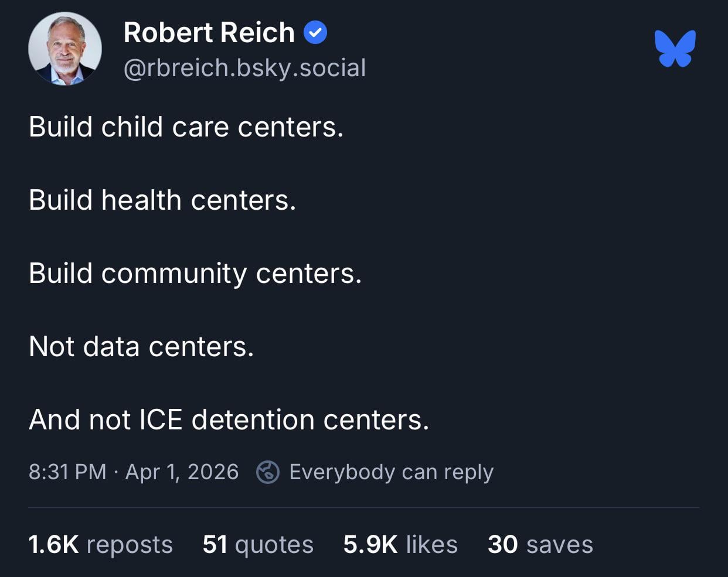Click the line "Build child care centers."

click(186, 127)
